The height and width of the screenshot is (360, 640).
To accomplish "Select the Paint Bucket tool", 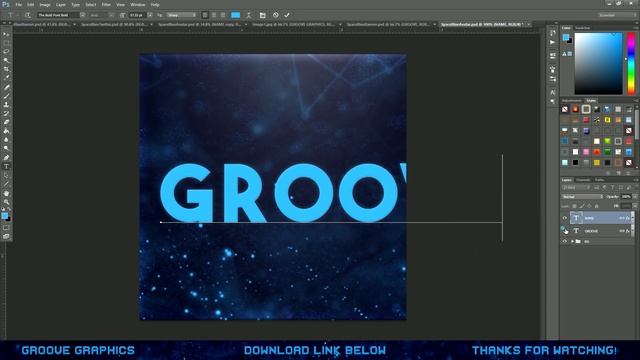I will [6, 131].
